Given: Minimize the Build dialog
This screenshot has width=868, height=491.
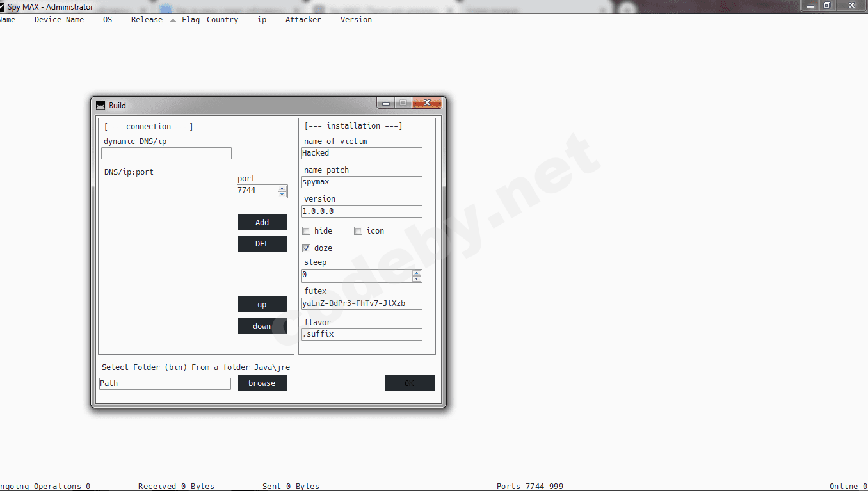Looking at the screenshot, I should click(x=385, y=102).
